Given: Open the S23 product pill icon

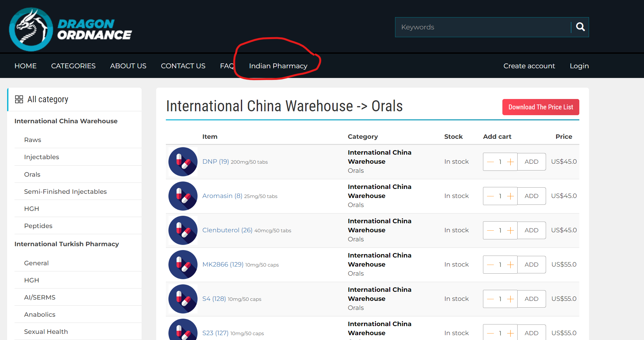Looking at the screenshot, I should 183,329.
